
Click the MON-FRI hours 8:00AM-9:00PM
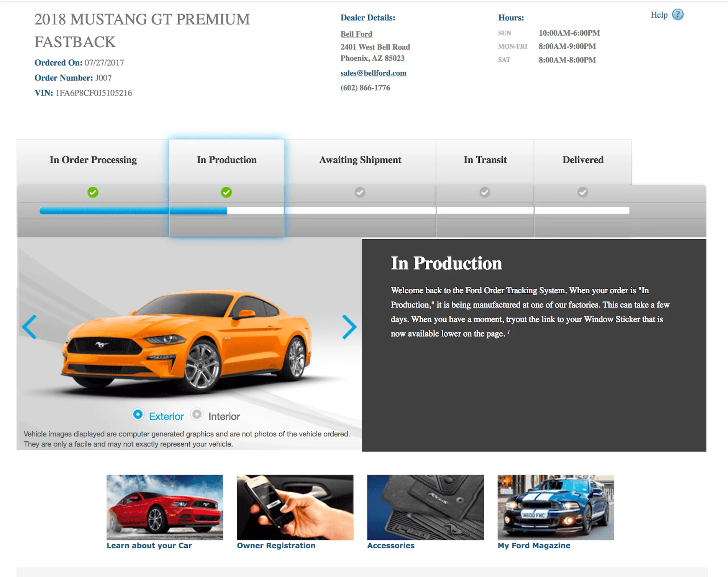567,46
